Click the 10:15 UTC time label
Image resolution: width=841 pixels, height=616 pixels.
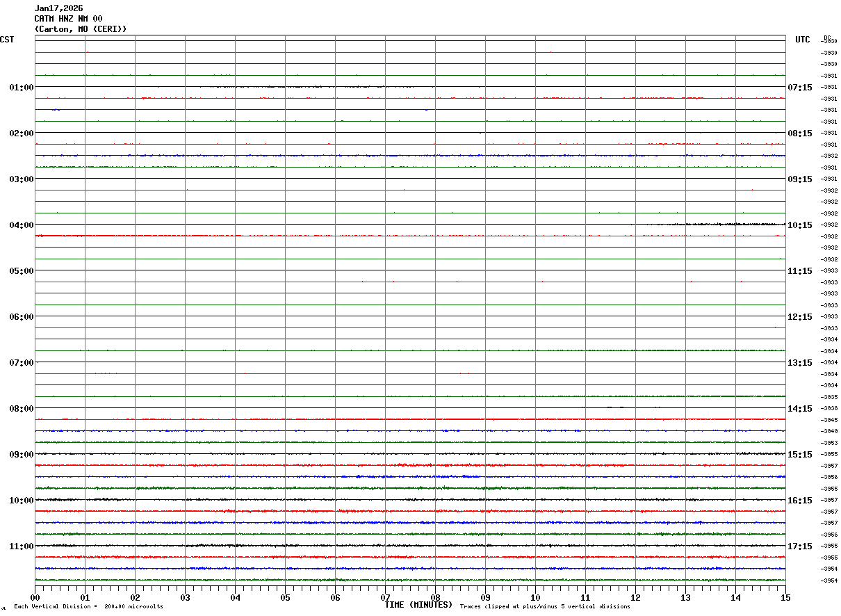(800, 225)
